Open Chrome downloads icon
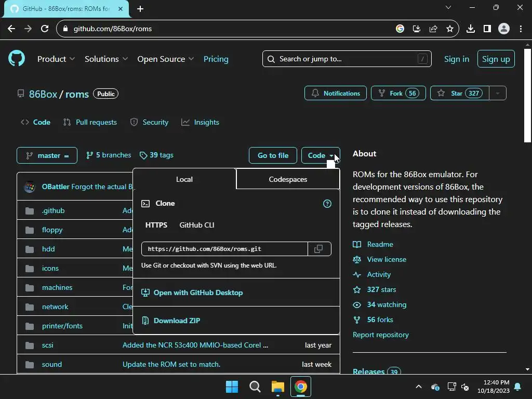Screen dimensions: 532x399 (x=471, y=29)
